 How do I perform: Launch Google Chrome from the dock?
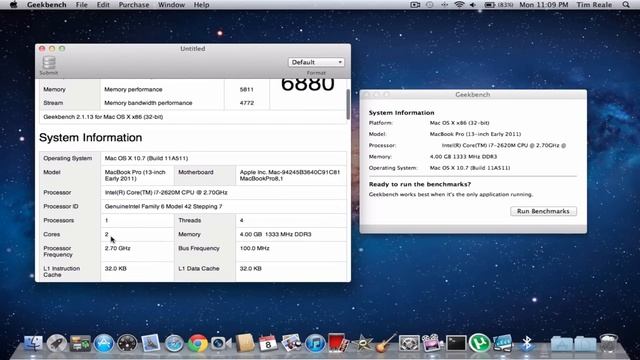(x=198, y=343)
